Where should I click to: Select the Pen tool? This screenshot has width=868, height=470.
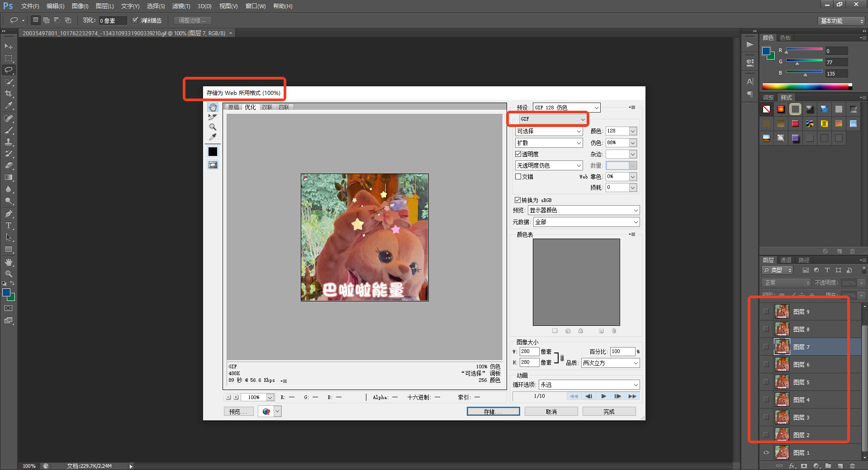(9, 213)
